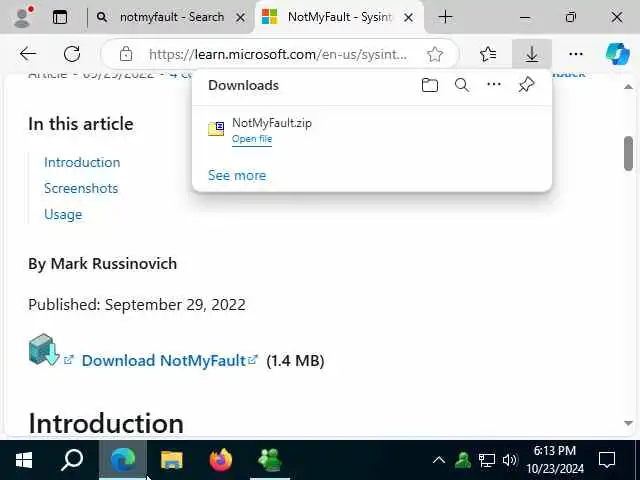Add this page to favorites star
The width and height of the screenshot is (640, 480).
(435, 54)
